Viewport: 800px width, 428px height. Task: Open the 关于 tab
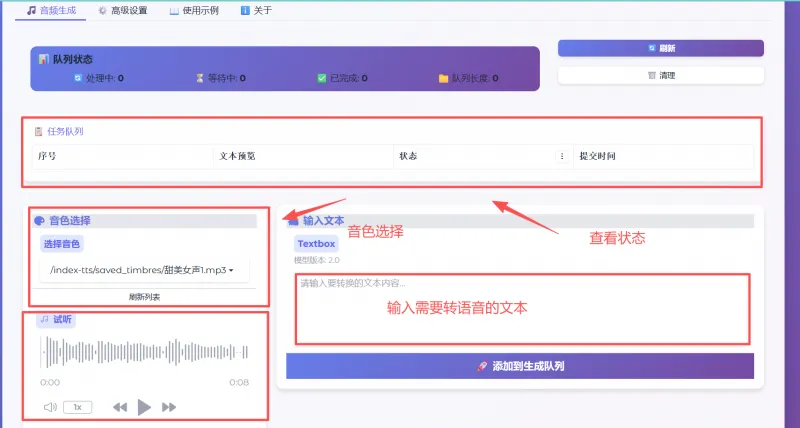(x=256, y=10)
